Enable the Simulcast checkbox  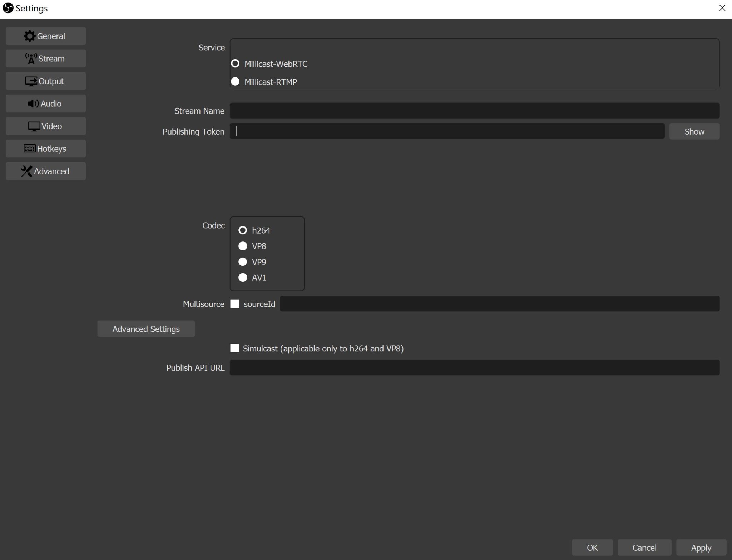click(x=234, y=348)
